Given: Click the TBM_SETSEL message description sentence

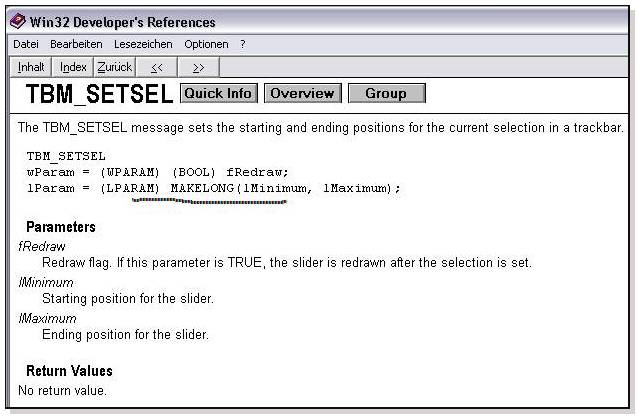Looking at the screenshot, I should click(321, 128).
